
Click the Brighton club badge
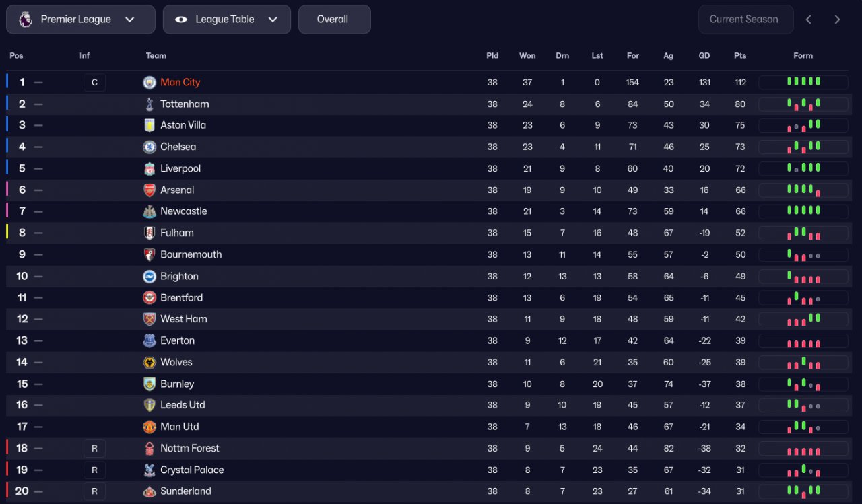click(150, 276)
